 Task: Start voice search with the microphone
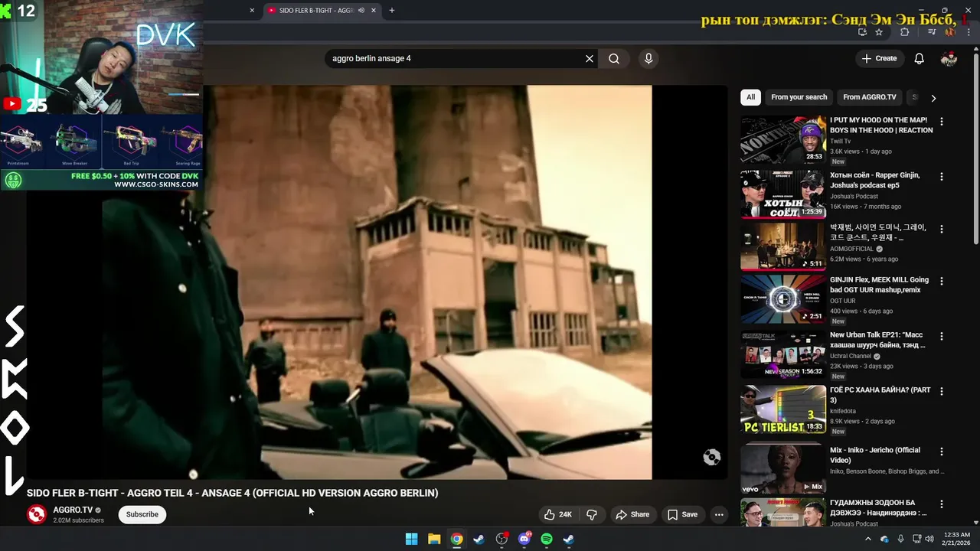pos(648,58)
